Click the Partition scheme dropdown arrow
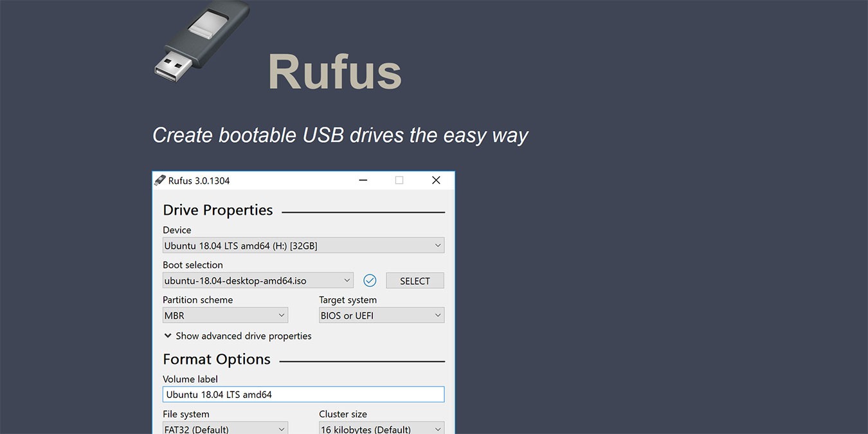The width and height of the screenshot is (868, 434). click(282, 315)
